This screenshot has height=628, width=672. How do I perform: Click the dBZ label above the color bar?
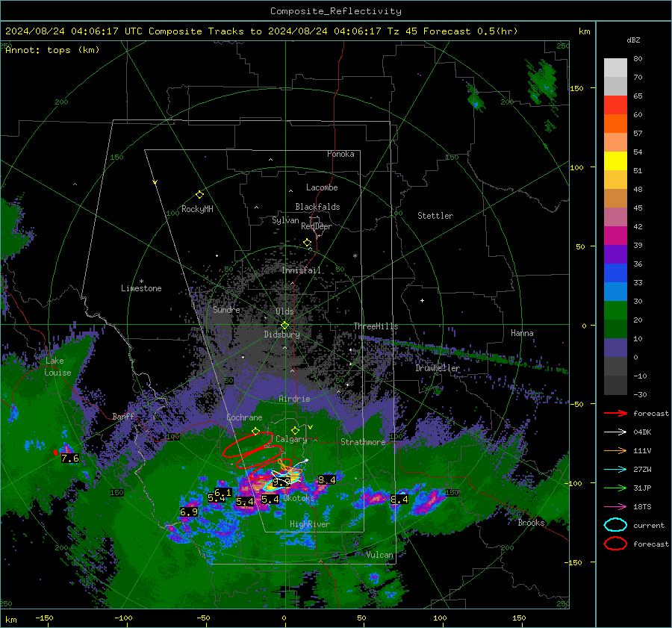click(x=633, y=40)
